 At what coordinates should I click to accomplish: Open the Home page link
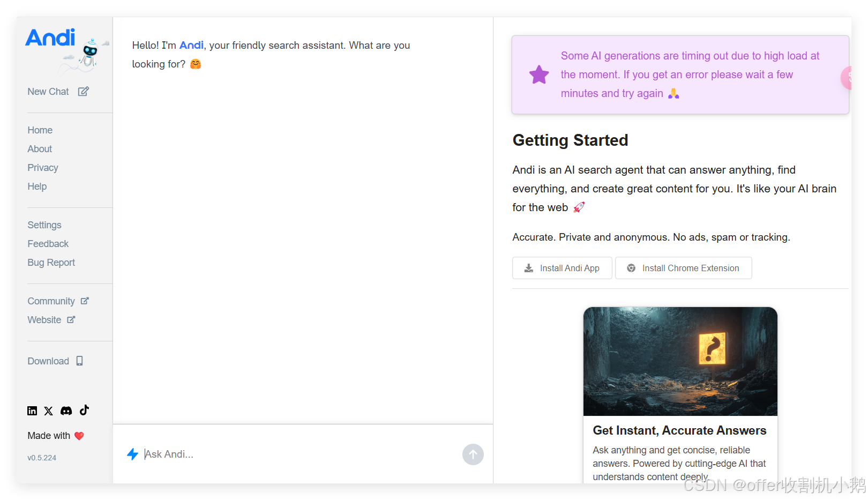coord(40,130)
